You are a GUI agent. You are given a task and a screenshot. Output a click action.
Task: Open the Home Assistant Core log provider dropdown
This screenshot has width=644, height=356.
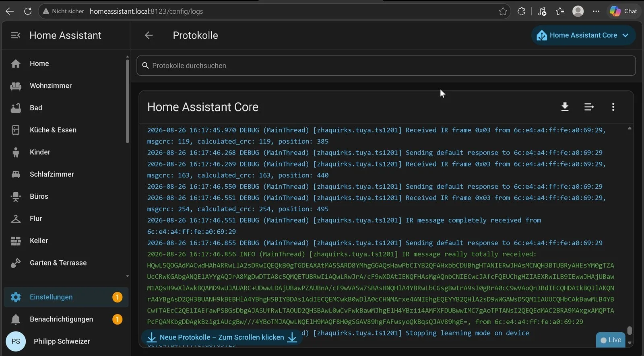(583, 35)
